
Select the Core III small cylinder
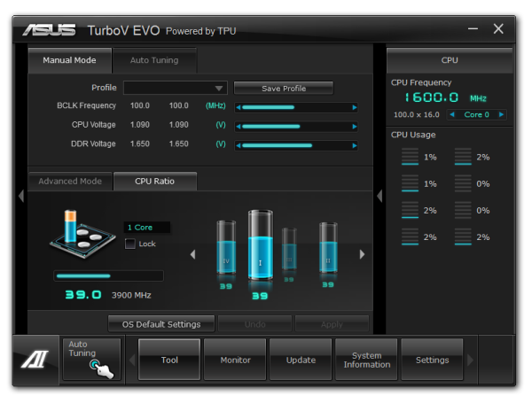(289, 249)
